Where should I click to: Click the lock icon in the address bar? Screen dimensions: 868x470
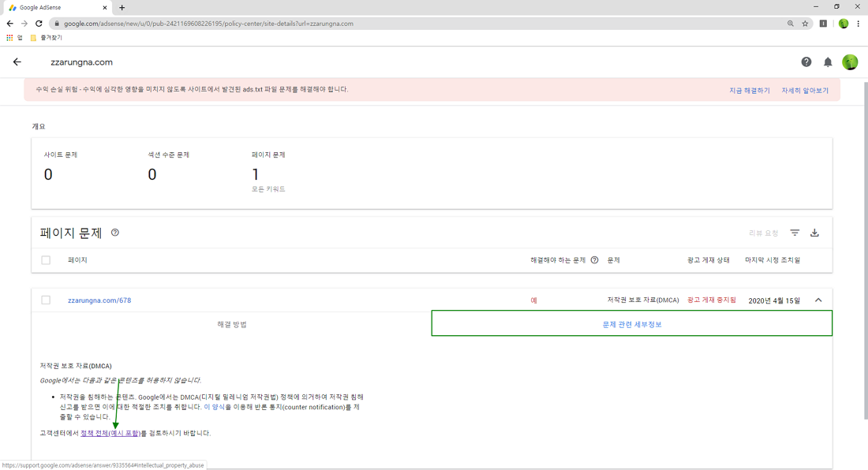click(x=57, y=24)
